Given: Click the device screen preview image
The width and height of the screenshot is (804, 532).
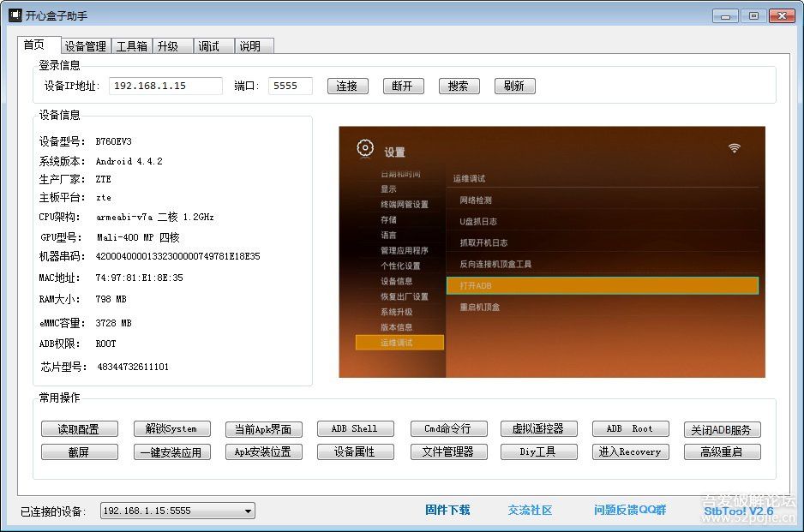Looking at the screenshot, I should 551,252.
